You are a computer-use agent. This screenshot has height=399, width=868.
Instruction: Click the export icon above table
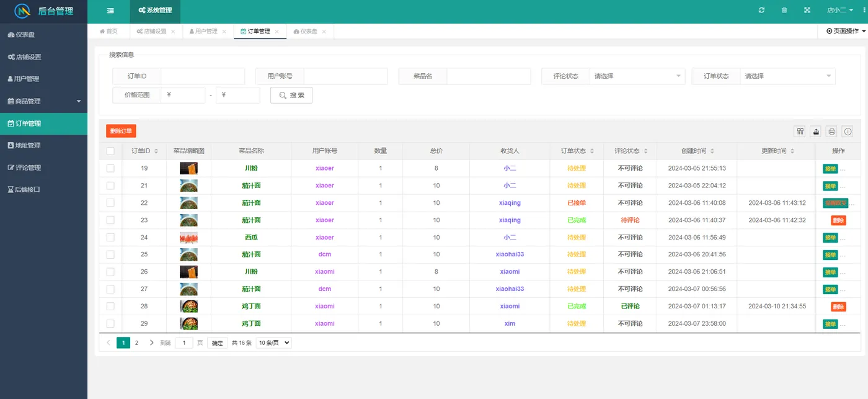click(x=816, y=132)
